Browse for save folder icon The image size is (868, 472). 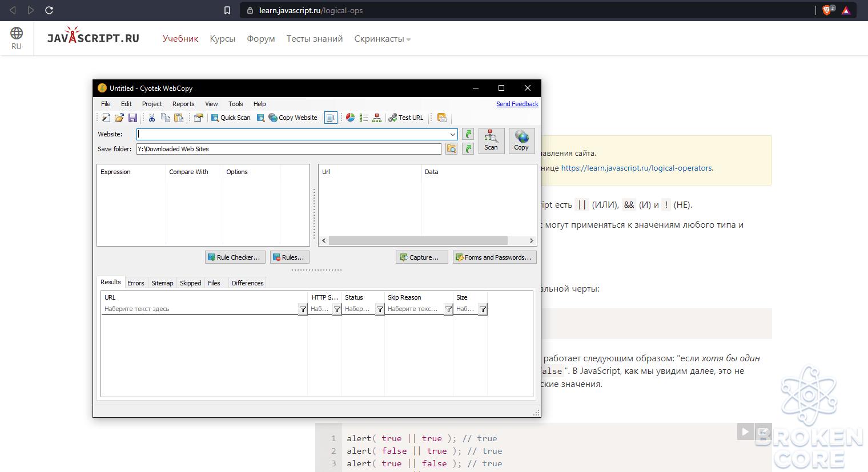coord(452,149)
